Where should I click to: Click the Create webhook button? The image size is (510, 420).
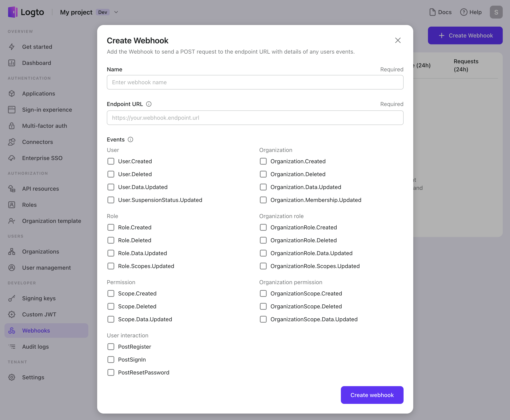pos(372,395)
